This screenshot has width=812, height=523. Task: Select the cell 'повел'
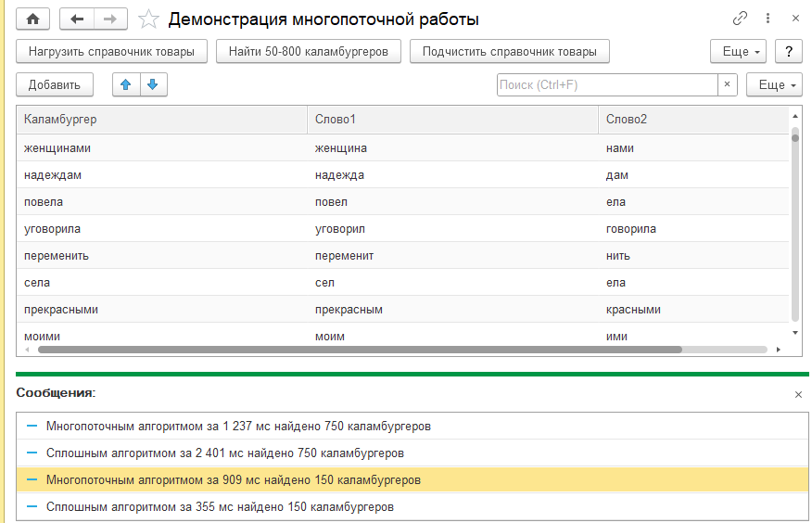pyautogui.click(x=452, y=202)
